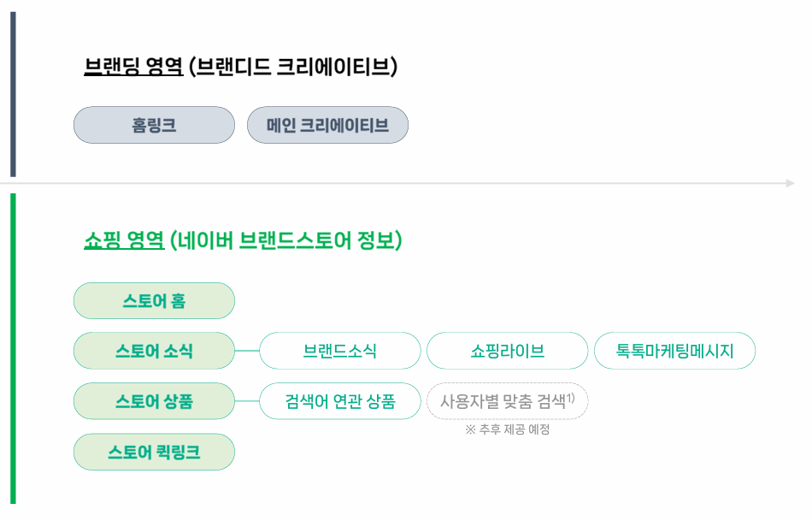Open the 쇼핑 영역 underlined heading
812x521 pixels.
point(124,240)
